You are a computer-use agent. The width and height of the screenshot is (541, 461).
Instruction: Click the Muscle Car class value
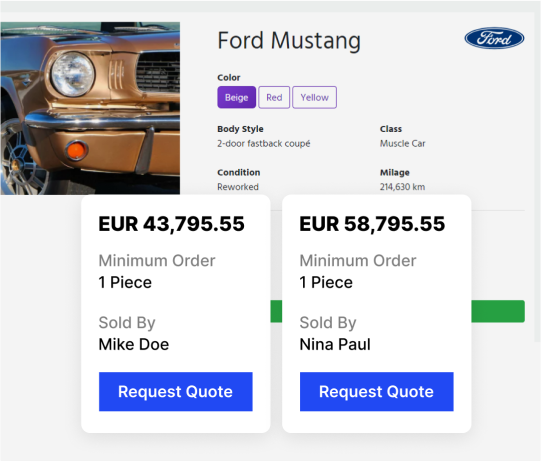[403, 144]
